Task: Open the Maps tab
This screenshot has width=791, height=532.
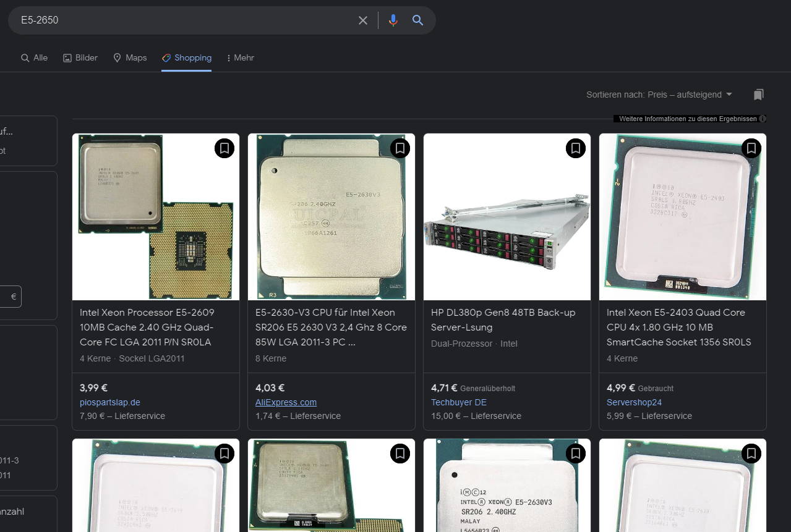Action: pos(130,57)
